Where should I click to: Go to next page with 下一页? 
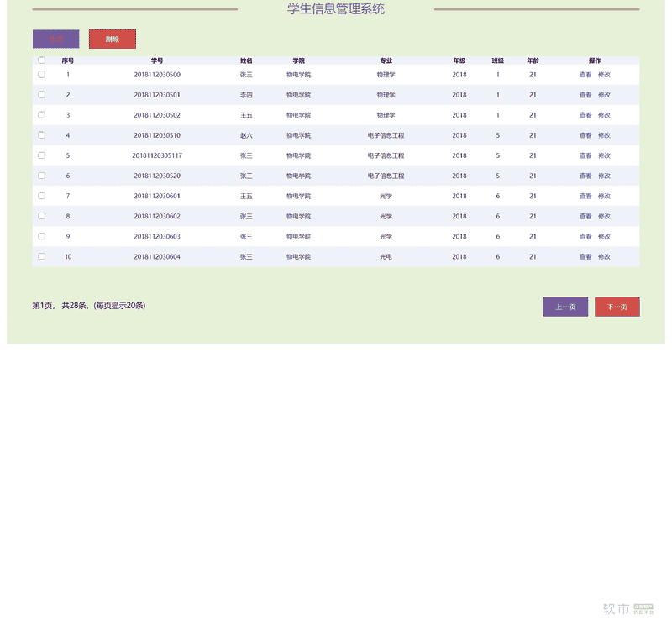[617, 307]
